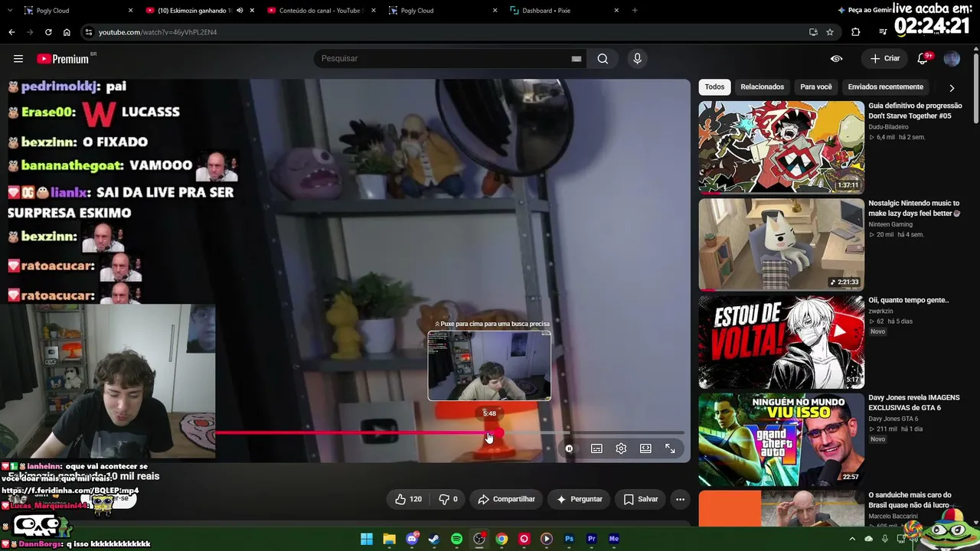This screenshot has width=980, height=551.
Task: Open Spotify from the taskbar
Action: coord(456,539)
